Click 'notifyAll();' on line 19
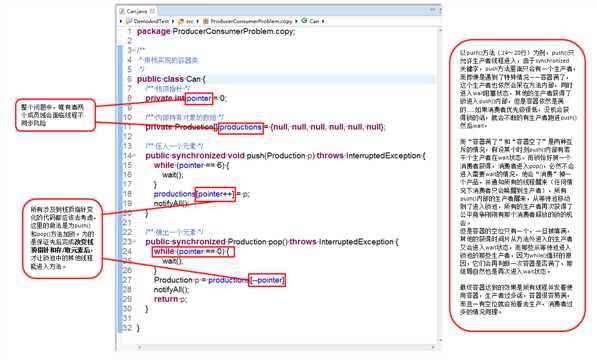The width and height of the screenshot is (597, 360). coord(171,204)
